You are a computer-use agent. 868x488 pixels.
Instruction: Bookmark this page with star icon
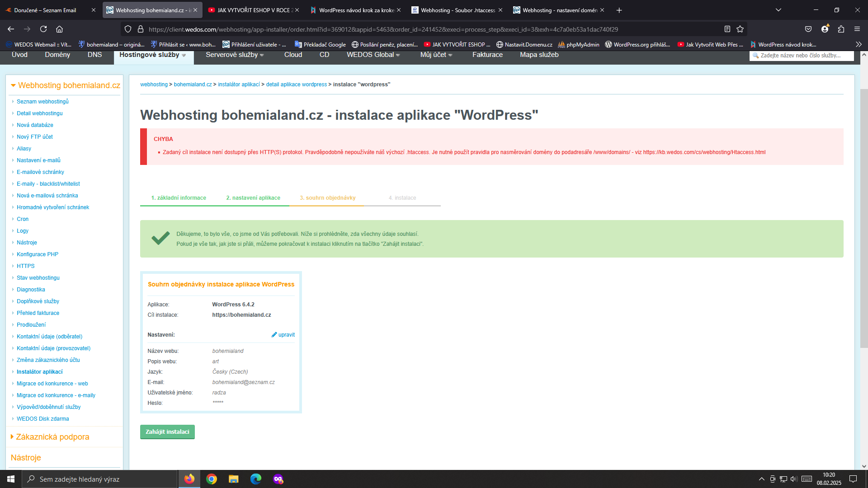tap(740, 29)
